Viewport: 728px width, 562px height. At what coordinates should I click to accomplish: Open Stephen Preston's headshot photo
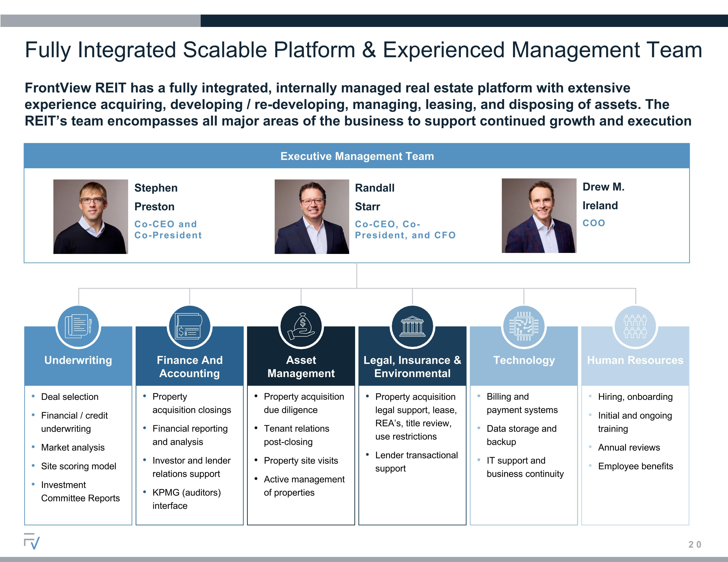pos(91,217)
